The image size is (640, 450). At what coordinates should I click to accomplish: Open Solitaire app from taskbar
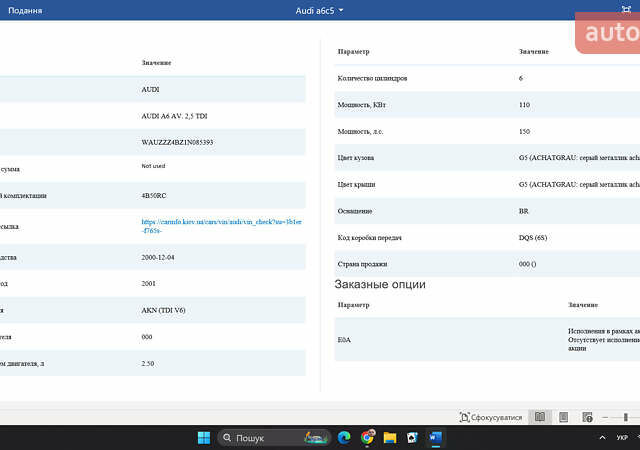(412, 438)
